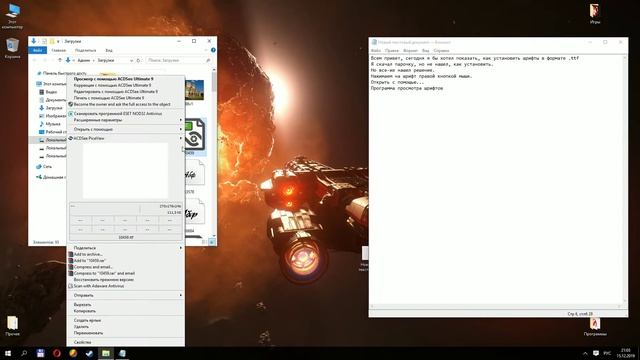Refresh the Загрузки folder view
This screenshot has width=640, height=360.
click(138, 60)
